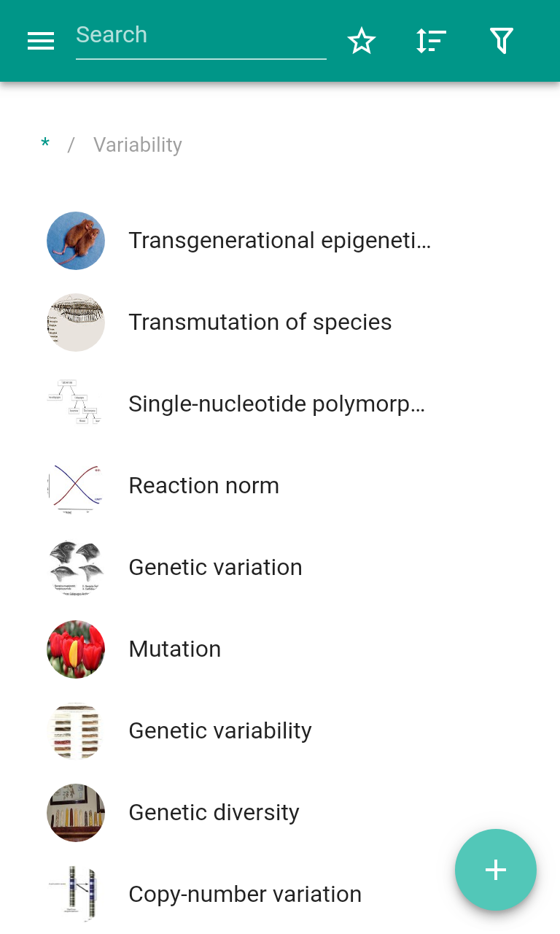Image resolution: width=560 pixels, height=934 pixels.
Task: Open Single-nucleotide polymorphism entry
Action: point(277,404)
